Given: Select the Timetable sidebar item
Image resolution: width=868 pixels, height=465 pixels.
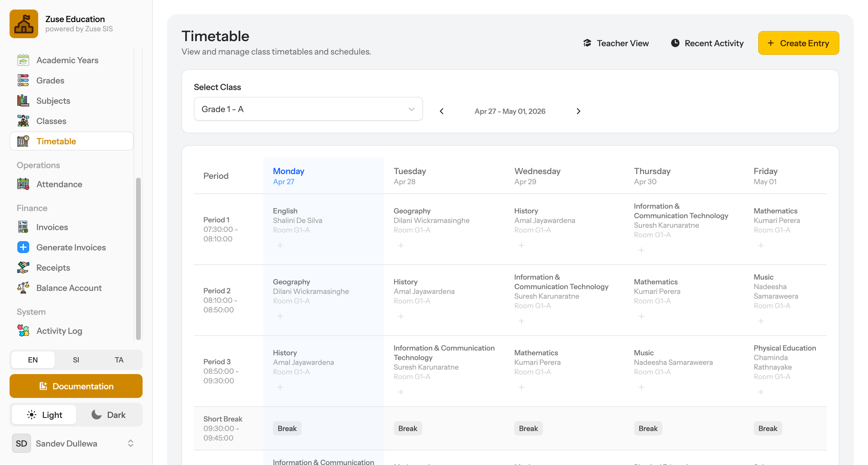Looking at the screenshot, I should (71, 141).
